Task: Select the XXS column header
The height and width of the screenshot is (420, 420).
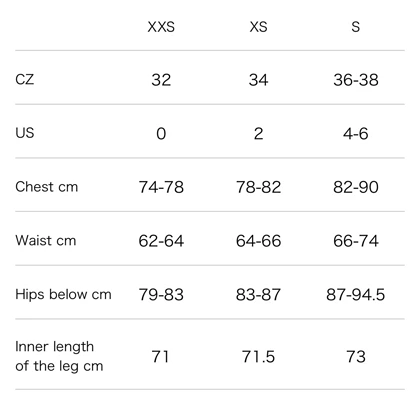Action: tap(161, 27)
